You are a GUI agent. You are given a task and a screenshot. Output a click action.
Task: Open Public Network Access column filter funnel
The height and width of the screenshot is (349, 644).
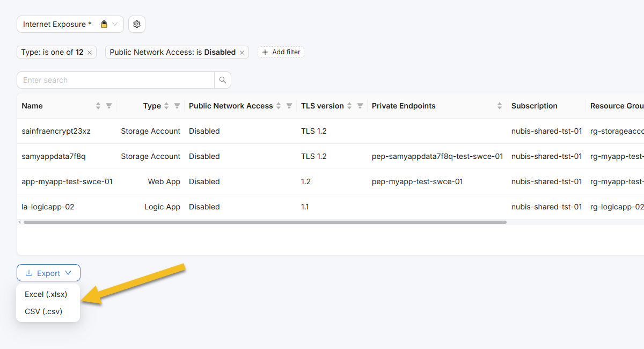point(289,106)
